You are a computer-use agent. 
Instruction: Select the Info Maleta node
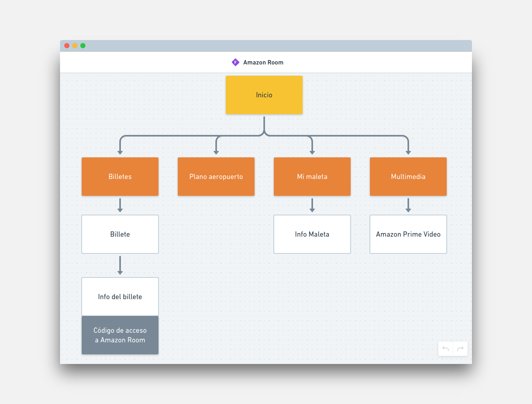click(x=312, y=234)
